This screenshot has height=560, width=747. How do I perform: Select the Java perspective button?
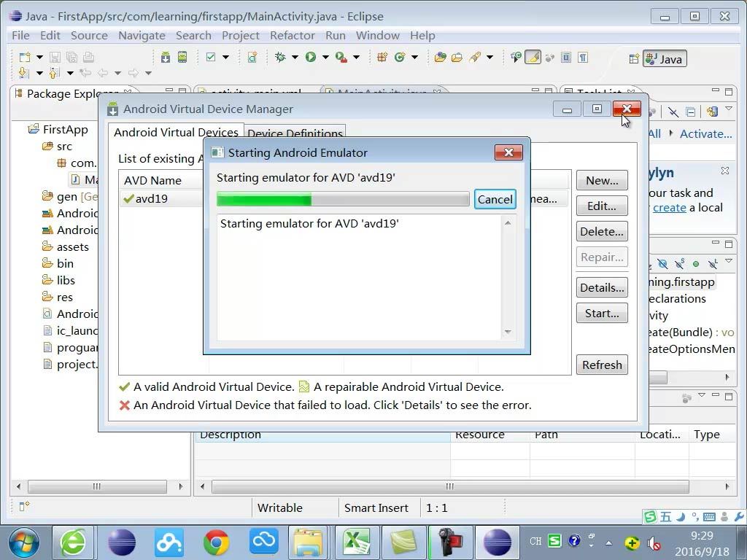665,58
